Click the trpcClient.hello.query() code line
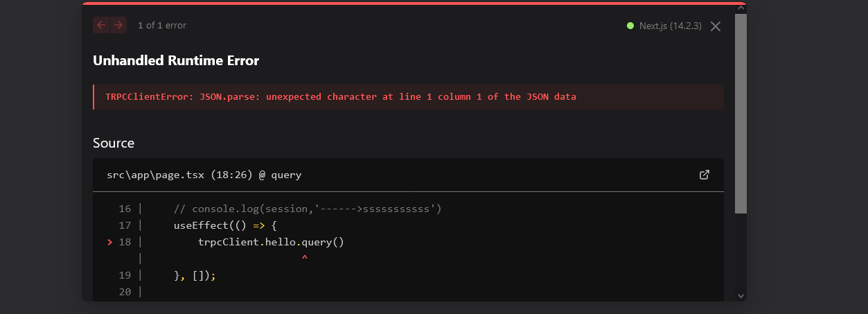Viewport: 868px width, 314px height. pos(271,242)
